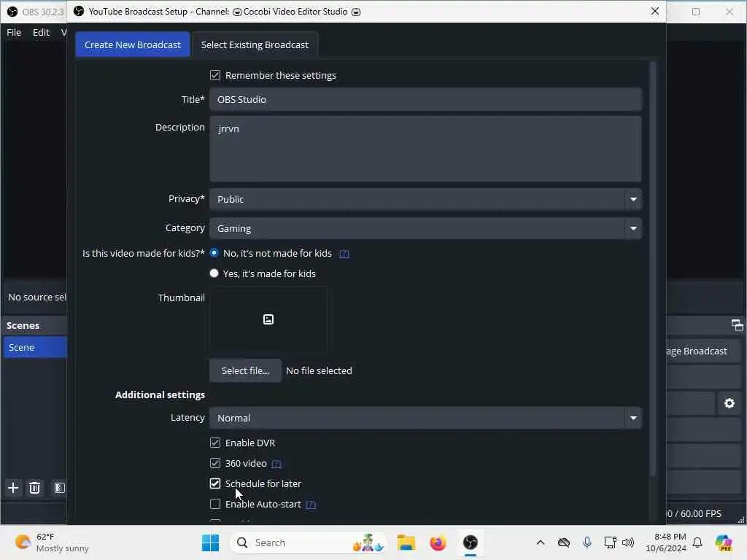
Task: Open notifications bell icon
Action: coord(697,542)
